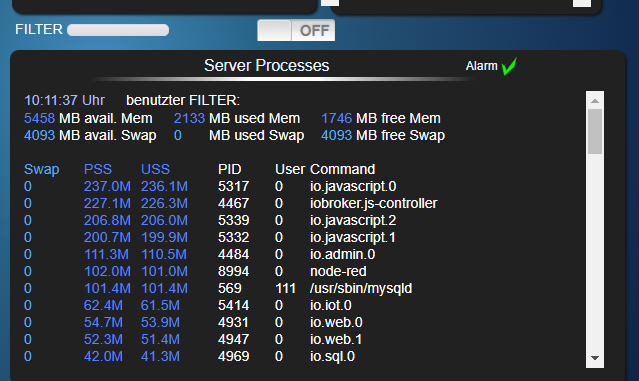Select the io.iot.0 process
Screen dimensions: 639x381
(188, 305)
